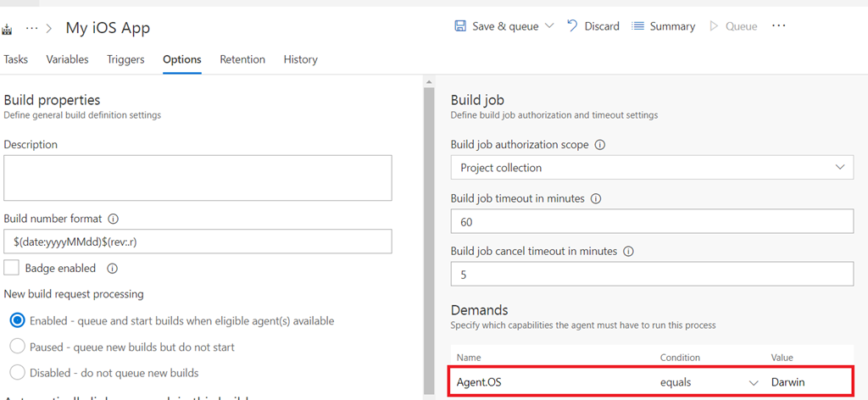This screenshot has height=400, width=868.
Task: Select Enabled queue and start builds option
Action: click(x=17, y=321)
